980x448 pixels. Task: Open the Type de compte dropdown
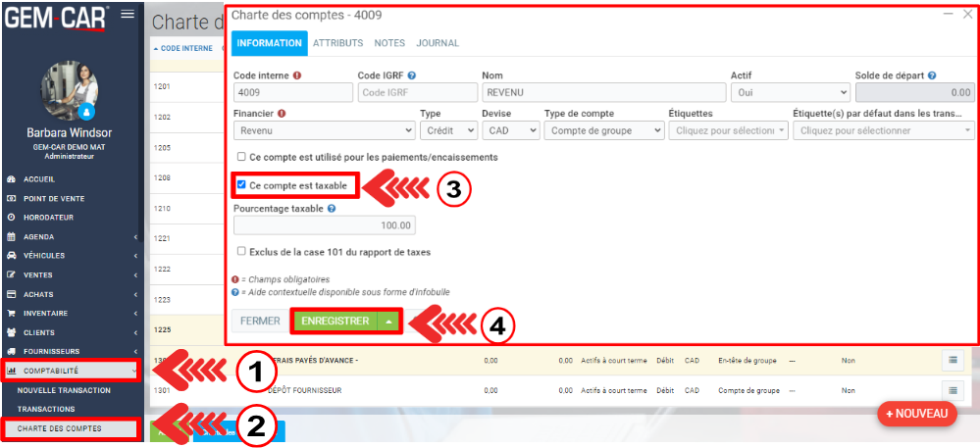(602, 130)
